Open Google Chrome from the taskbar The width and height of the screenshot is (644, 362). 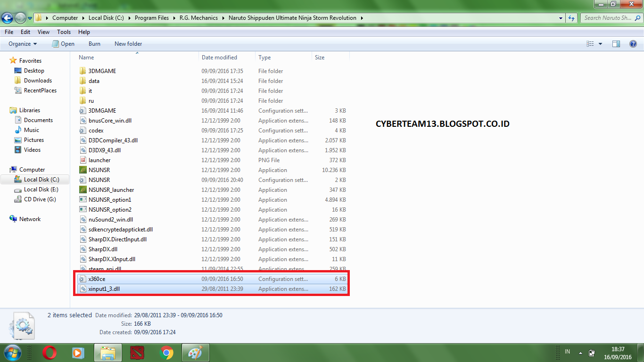click(x=166, y=353)
